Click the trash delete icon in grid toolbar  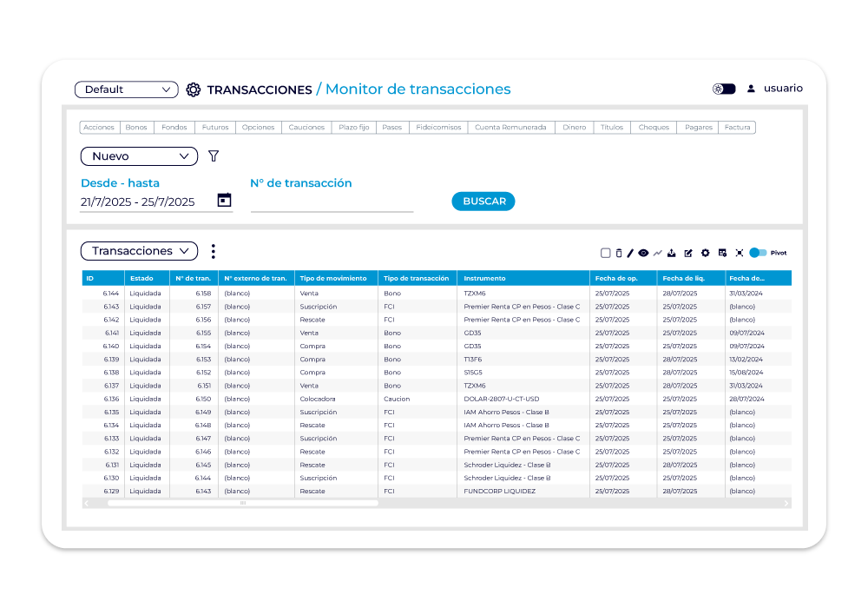pyautogui.click(x=619, y=253)
